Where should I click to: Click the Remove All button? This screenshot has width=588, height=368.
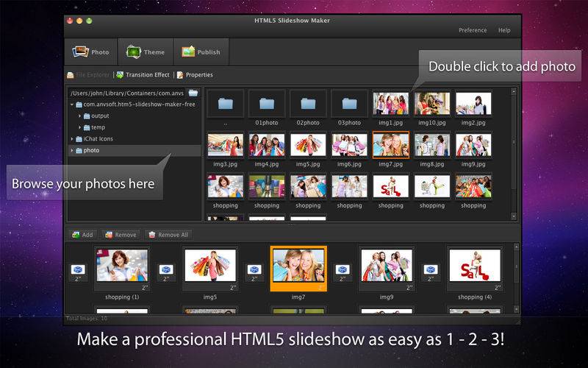(x=168, y=235)
